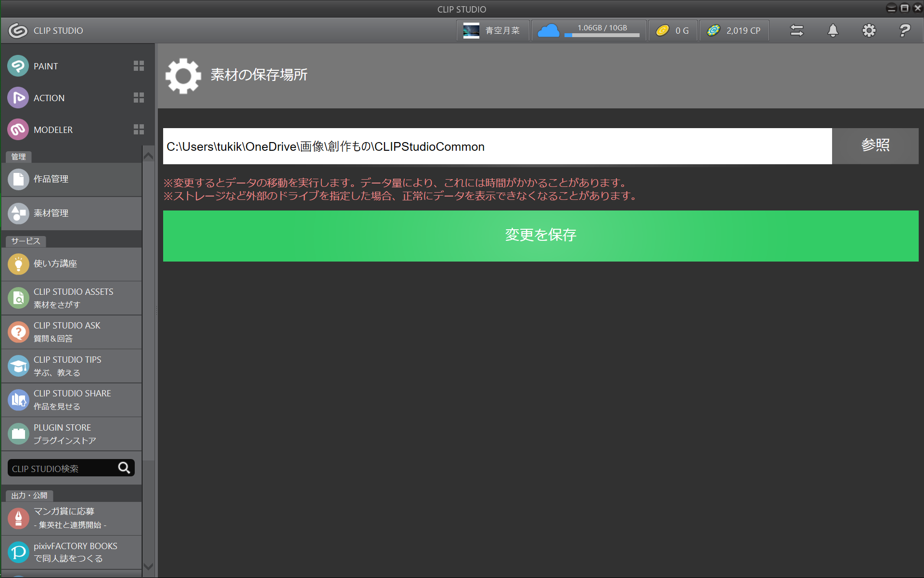Image resolution: width=924 pixels, height=578 pixels.
Task: Click the help question mark icon
Action: tap(904, 30)
